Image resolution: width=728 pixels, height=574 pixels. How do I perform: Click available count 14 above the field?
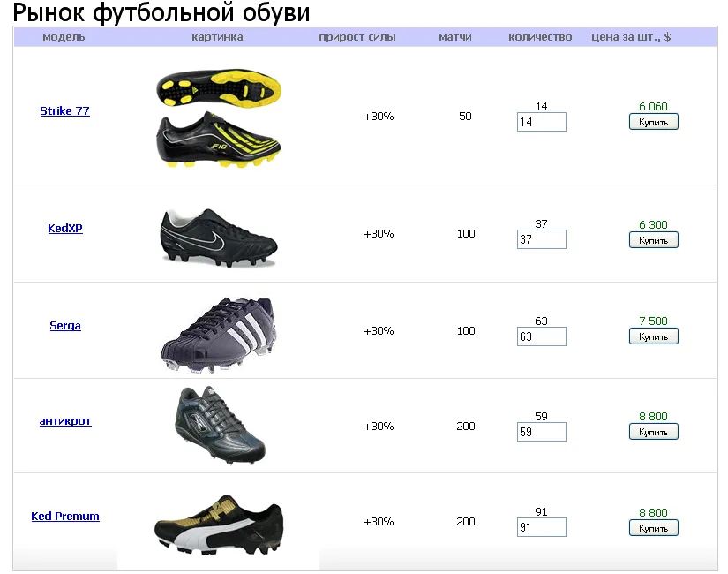[x=541, y=107]
